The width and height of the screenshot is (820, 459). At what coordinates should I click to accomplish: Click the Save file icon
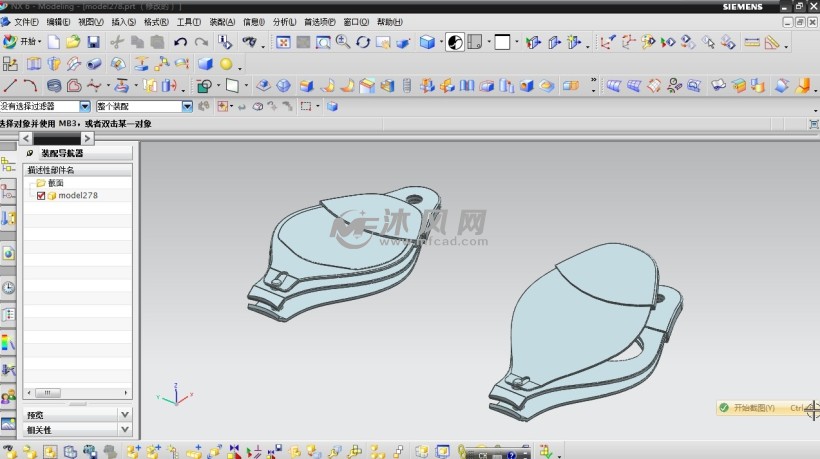93,42
